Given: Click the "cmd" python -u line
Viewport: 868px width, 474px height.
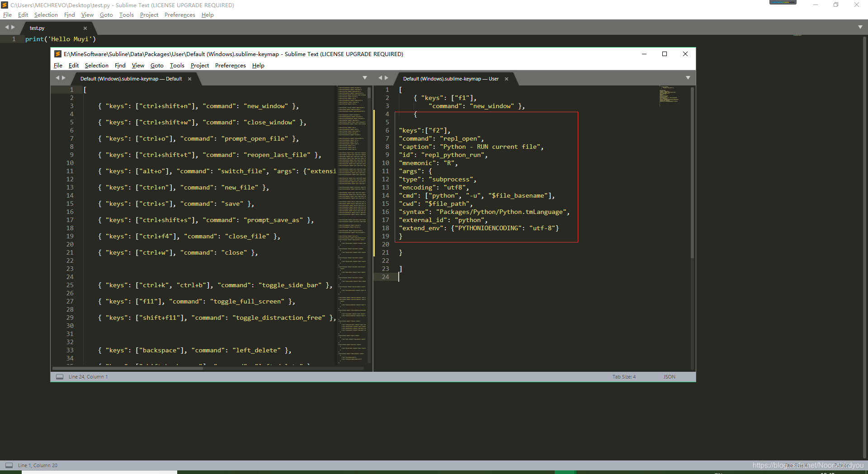Looking at the screenshot, I should tap(476, 196).
